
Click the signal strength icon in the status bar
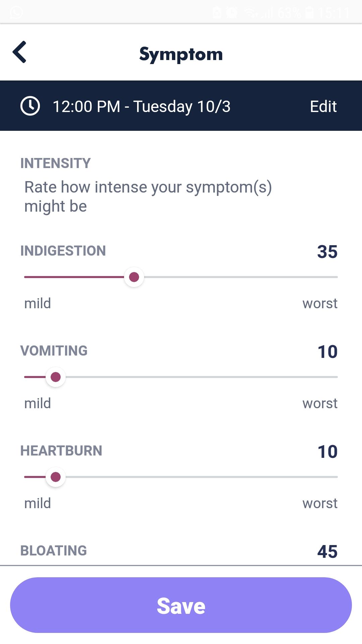click(267, 12)
